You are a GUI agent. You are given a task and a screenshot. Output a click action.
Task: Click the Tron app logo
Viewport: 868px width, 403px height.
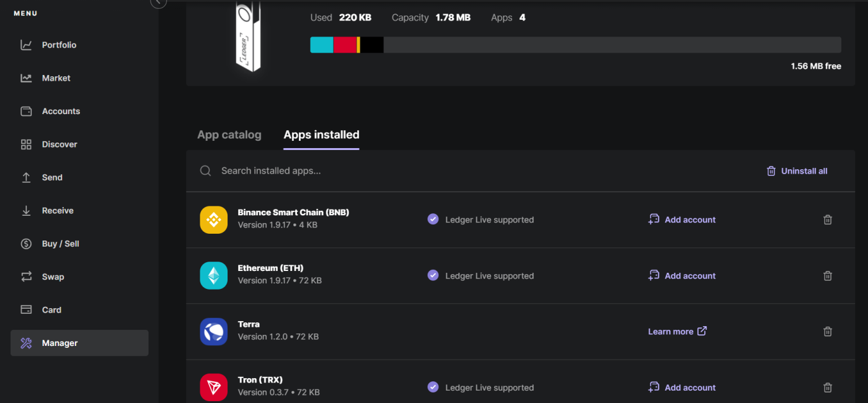pyautogui.click(x=214, y=387)
